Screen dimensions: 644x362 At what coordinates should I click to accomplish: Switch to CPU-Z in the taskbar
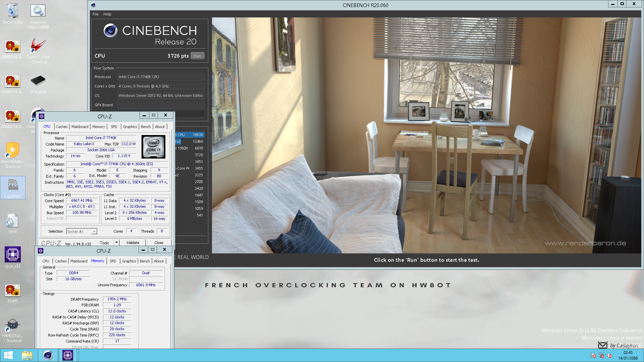pos(67,355)
